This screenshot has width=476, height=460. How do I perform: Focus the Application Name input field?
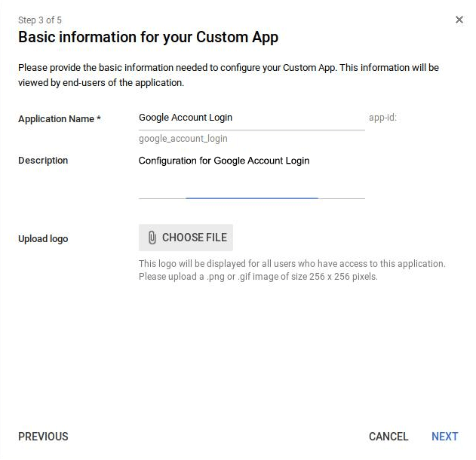click(x=252, y=118)
